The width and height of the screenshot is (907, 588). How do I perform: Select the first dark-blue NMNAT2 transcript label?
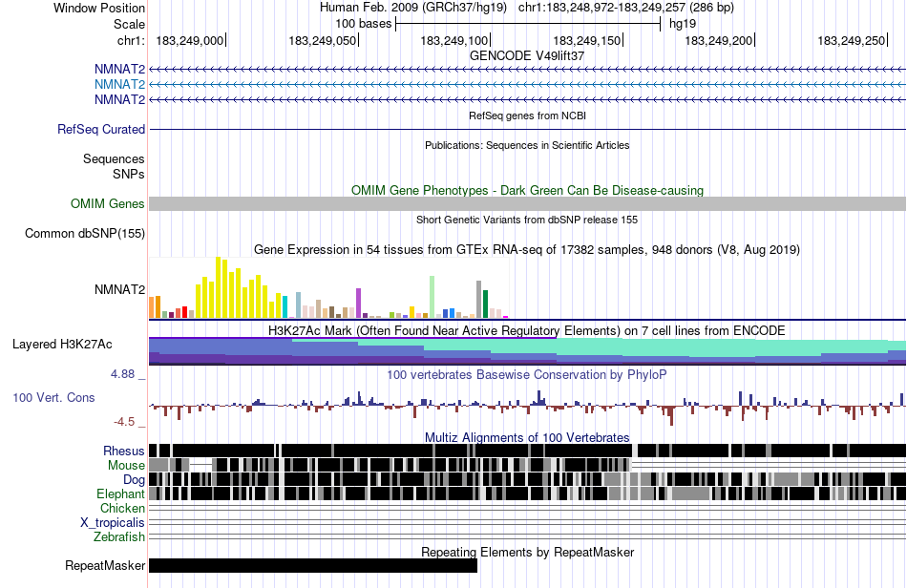pyautogui.click(x=119, y=70)
